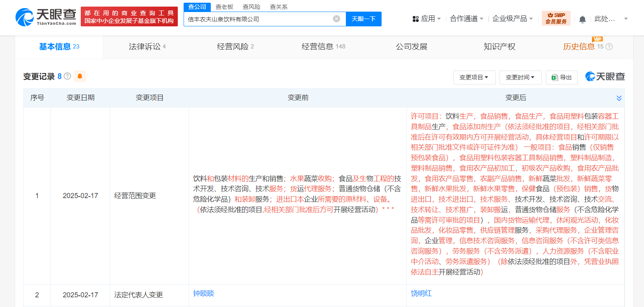644x307 pixels.
Task: Open the 饶明红 person link
Action: click(422, 293)
